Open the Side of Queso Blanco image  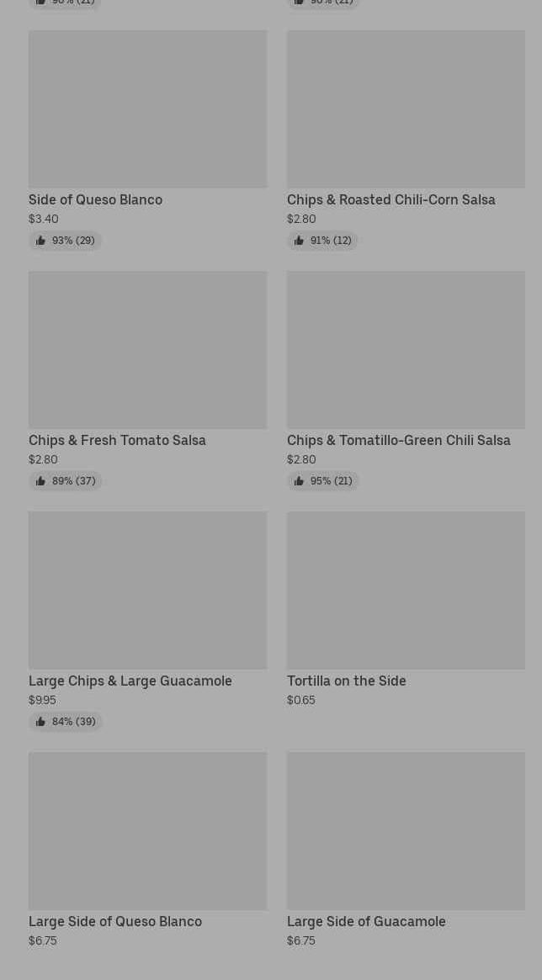point(147,109)
